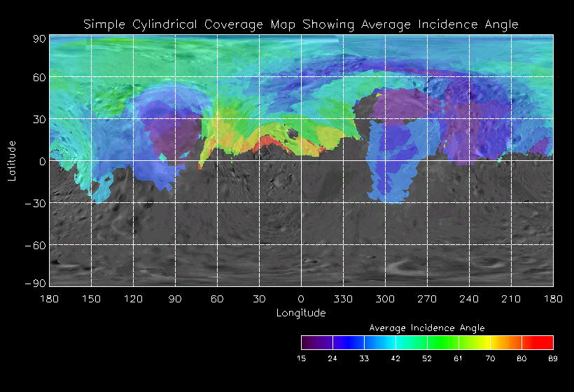Image resolution: width=574 pixels, height=392 pixels.
Task: Click the latitude tick label '30'
Action: pos(39,120)
